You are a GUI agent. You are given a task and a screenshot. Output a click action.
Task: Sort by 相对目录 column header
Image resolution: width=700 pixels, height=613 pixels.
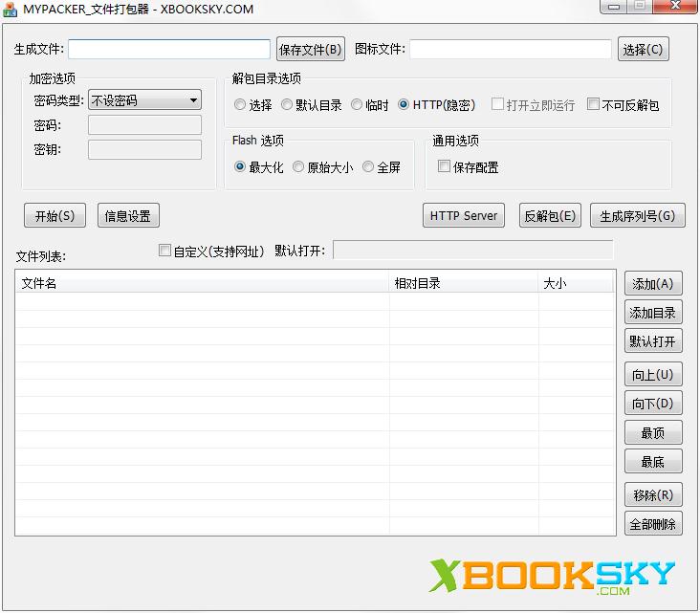pyautogui.click(x=465, y=283)
